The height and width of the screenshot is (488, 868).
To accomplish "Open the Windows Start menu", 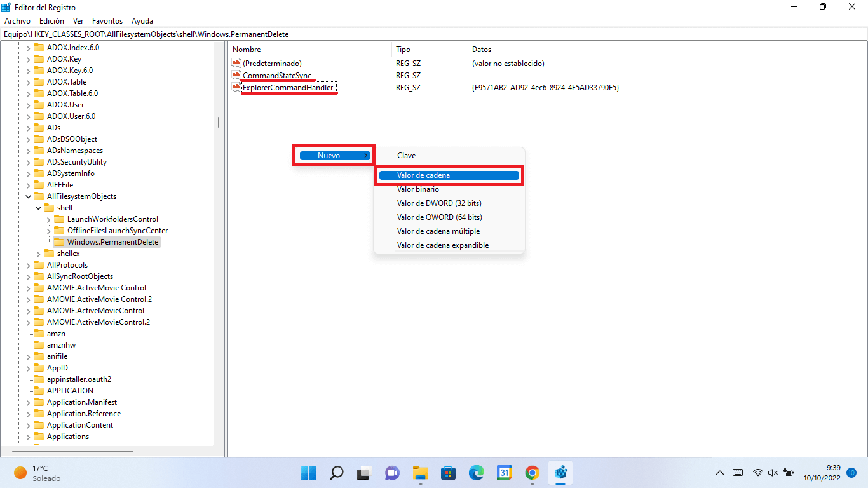I will tap(308, 473).
